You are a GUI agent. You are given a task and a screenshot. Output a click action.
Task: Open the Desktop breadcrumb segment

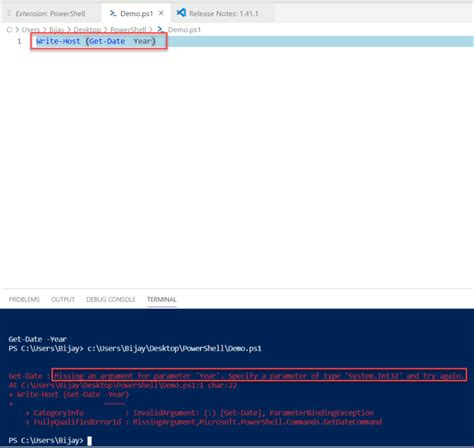coord(87,30)
